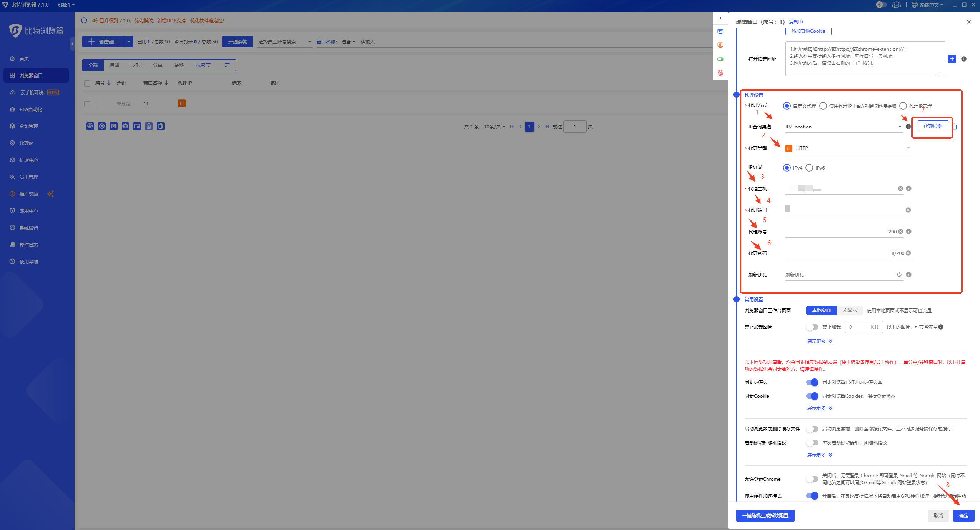Switch to the 已打开 tab
Image resolution: width=980 pixels, height=530 pixels.
point(136,65)
